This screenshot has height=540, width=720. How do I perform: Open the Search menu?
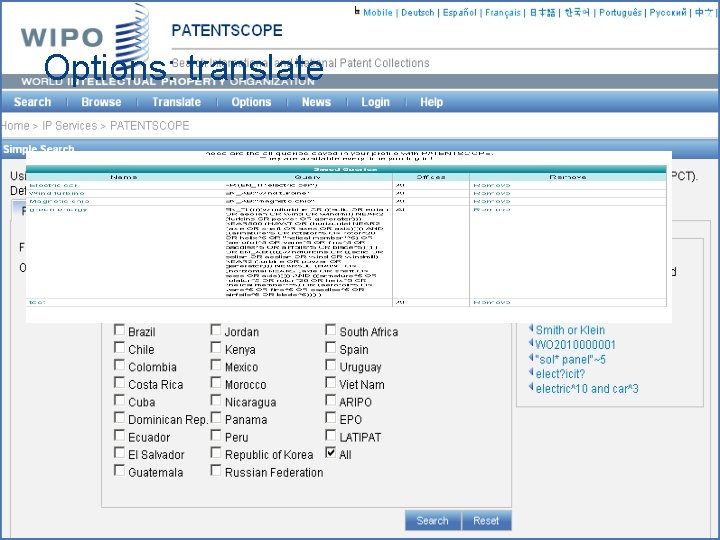[x=32, y=102]
